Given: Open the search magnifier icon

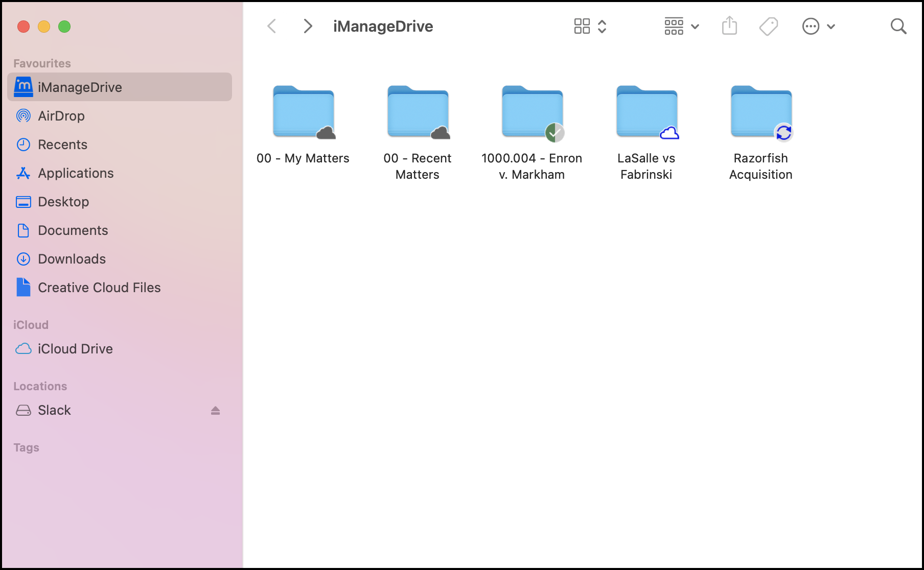Looking at the screenshot, I should click(x=898, y=27).
